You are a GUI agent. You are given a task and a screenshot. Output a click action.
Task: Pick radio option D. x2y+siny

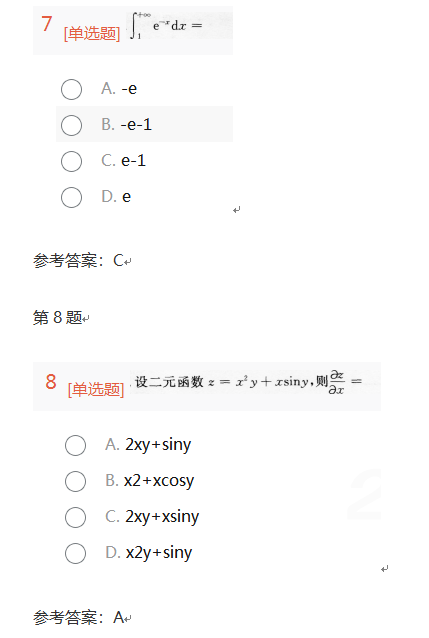click(x=75, y=553)
